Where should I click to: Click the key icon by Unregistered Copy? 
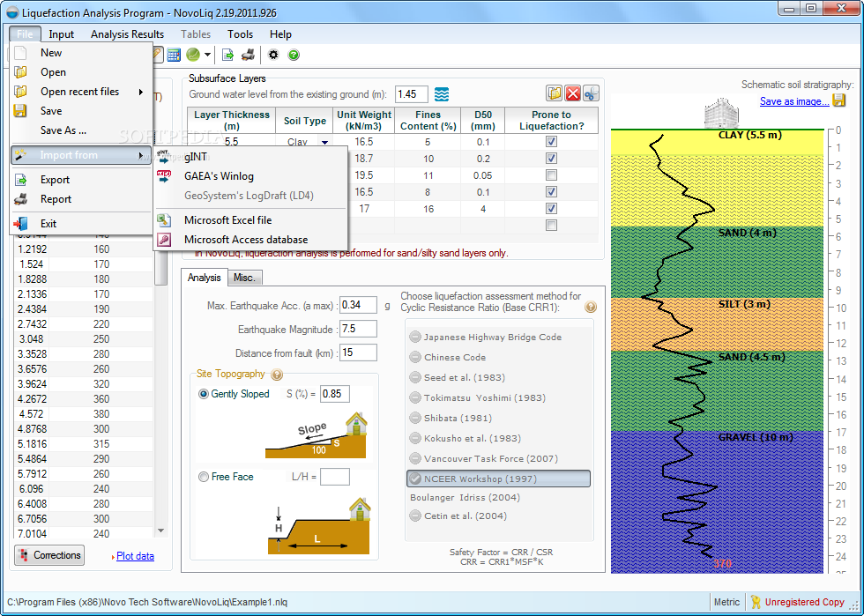756,602
